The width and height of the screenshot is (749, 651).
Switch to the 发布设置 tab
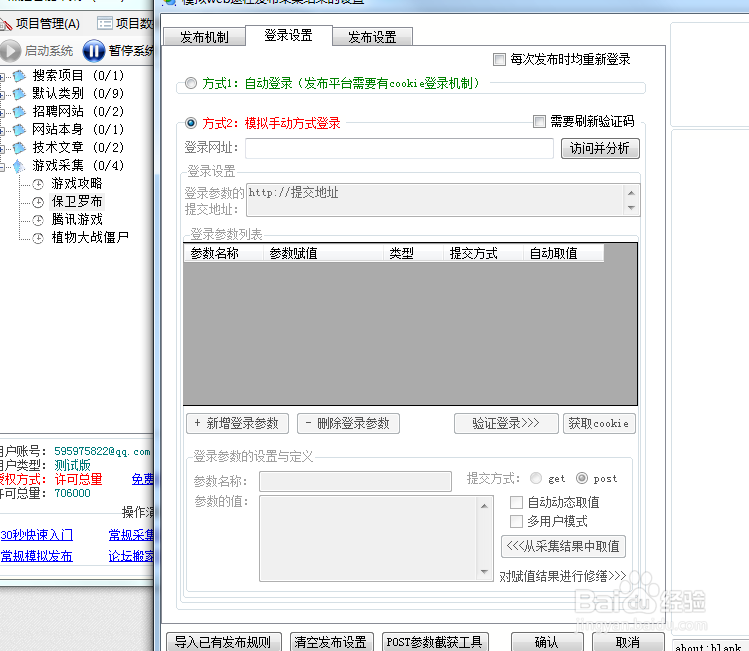[x=372, y=37]
